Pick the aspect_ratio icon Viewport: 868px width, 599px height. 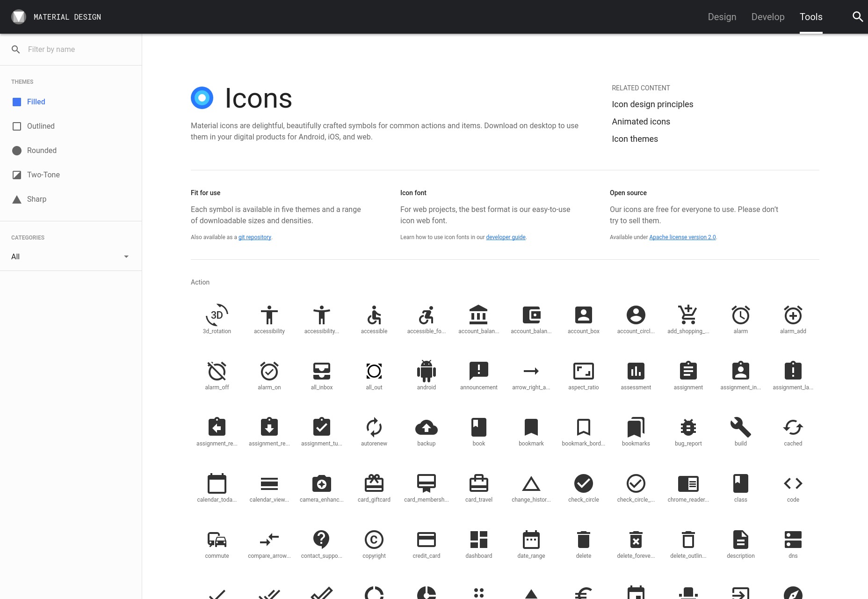(584, 371)
